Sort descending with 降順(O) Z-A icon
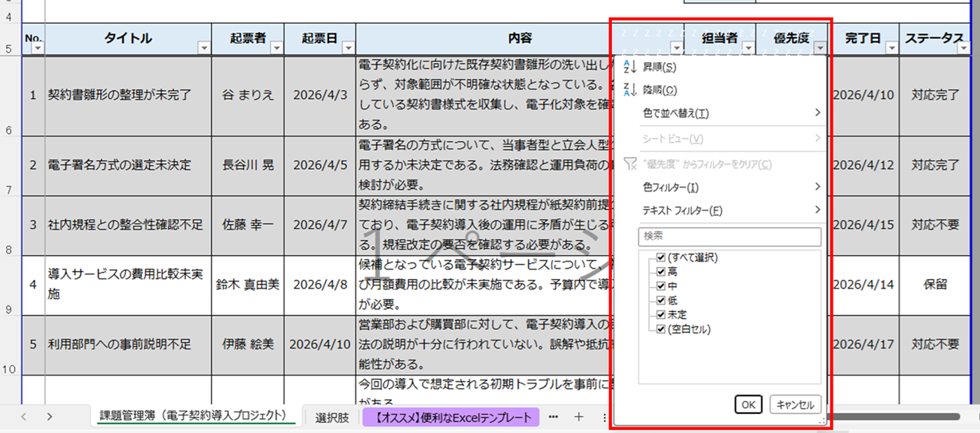The width and height of the screenshot is (980, 433). (x=629, y=90)
